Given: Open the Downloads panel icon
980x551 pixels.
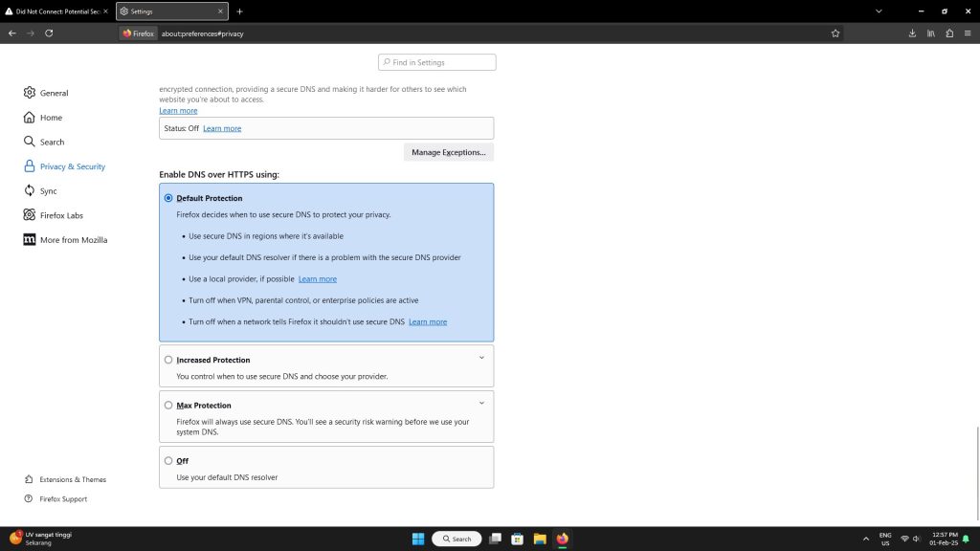Looking at the screenshot, I should tap(912, 33).
